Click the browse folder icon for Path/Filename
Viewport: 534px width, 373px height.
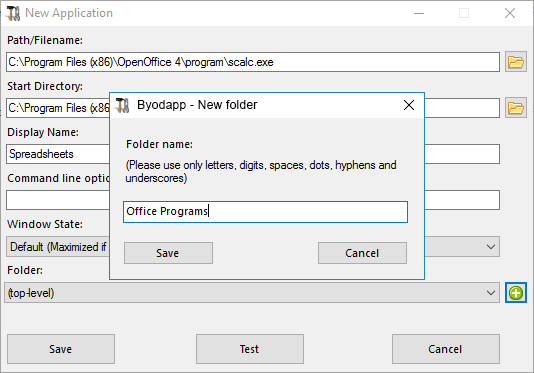point(516,62)
